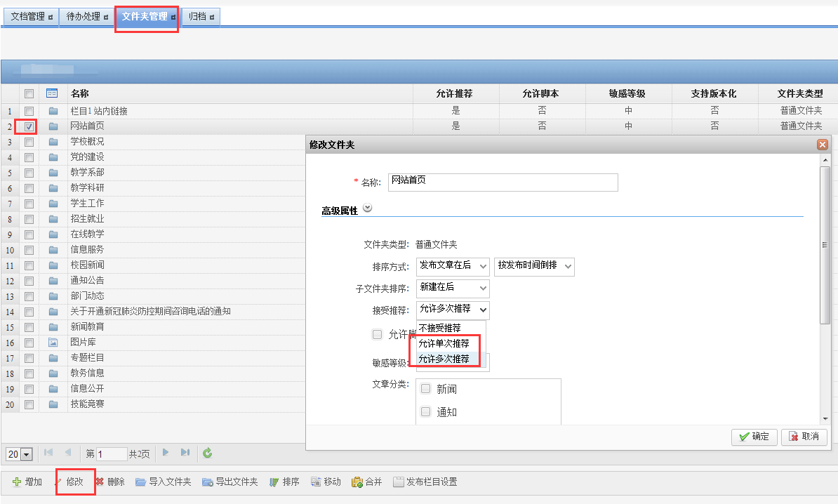Screen dimensions: 838x504
Task: Switch to the 文档管理 tab
Action: click(x=32, y=17)
